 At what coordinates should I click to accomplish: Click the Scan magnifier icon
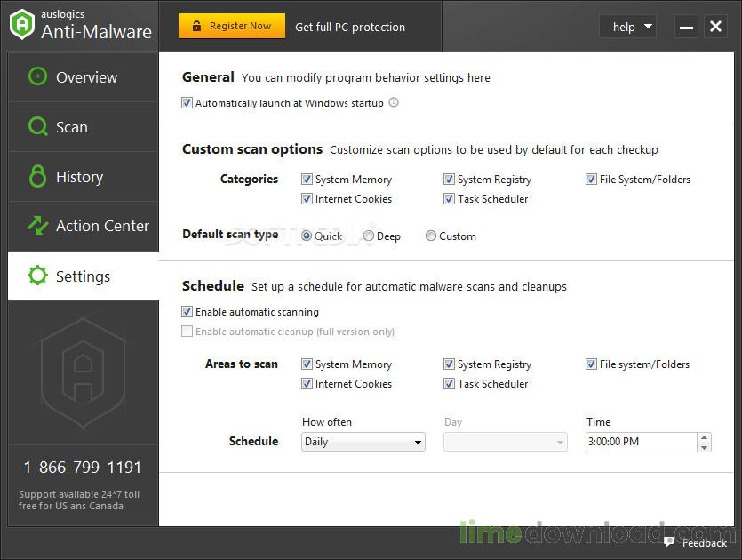(x=37, y=126)
